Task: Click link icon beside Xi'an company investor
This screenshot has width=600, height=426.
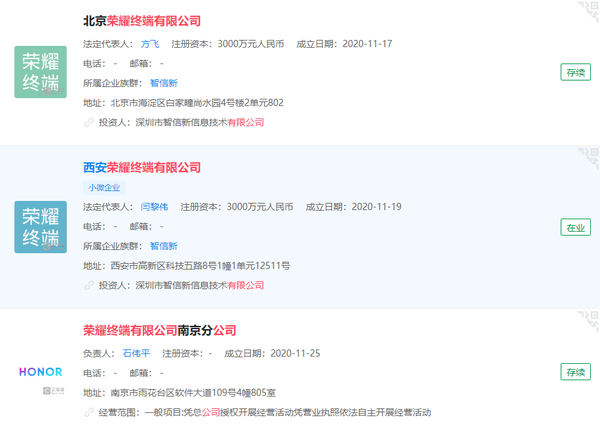Action: coord(89,286)
